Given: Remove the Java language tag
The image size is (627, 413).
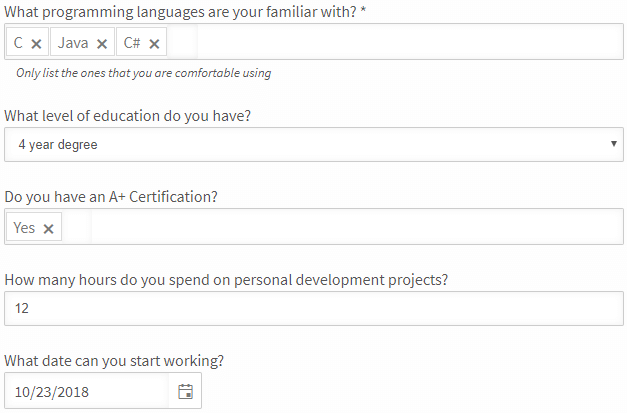Looking at the screenshot, I should pos(102,44).
